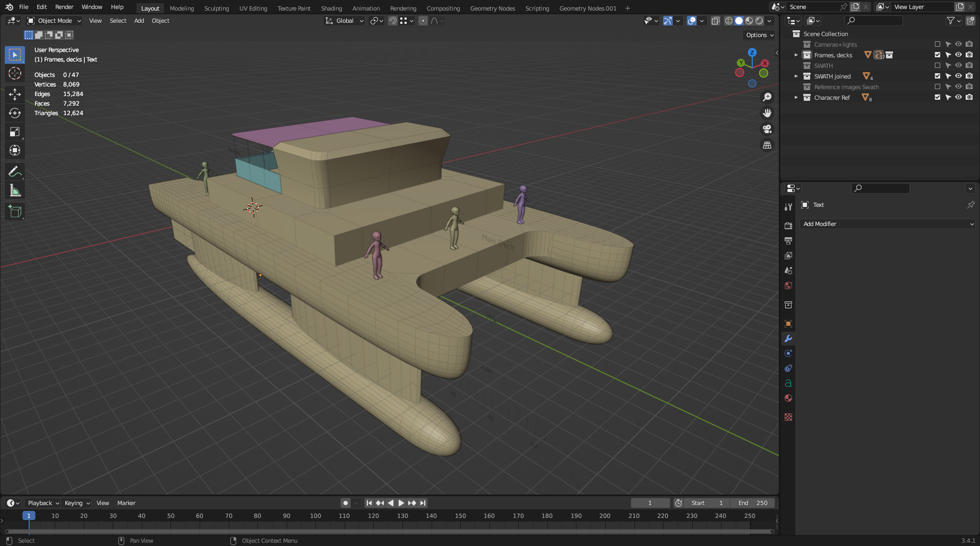The height and width of the screenshot is (546, 980).
Task: Choose the Scale tool
Action: point(15,132)
